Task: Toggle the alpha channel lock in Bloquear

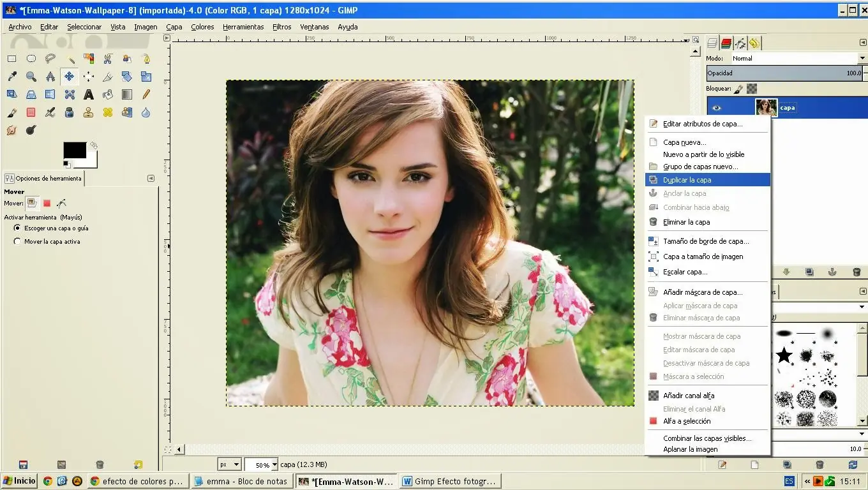Action: pyautogui.click(x=751, y=88)
